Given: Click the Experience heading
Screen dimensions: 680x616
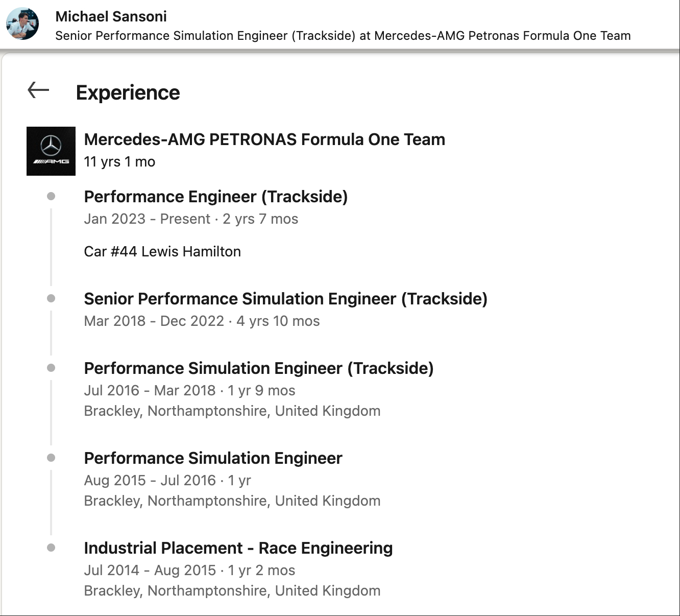Looking at the screenshot, I should click(128, 93).
